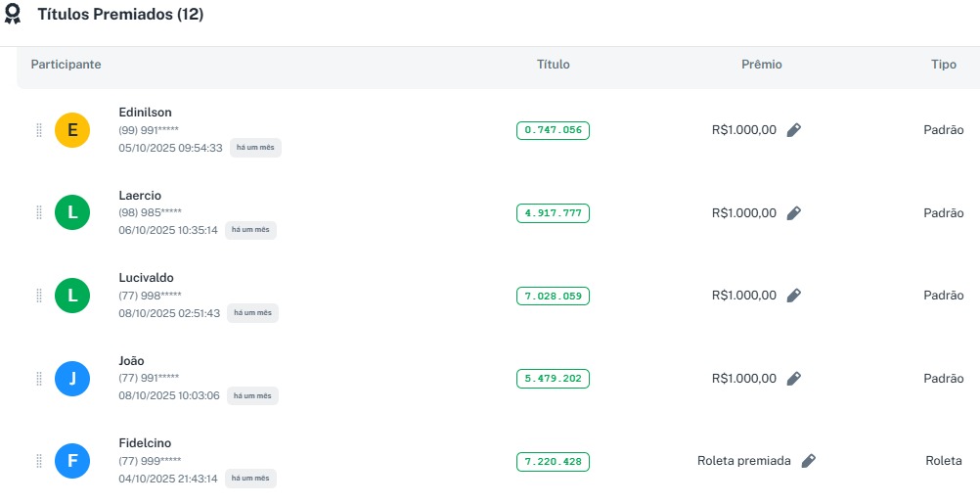Click Fidelcino's blue F avatar
Viewport: 980px width, 504px height.
pos(72,461)
